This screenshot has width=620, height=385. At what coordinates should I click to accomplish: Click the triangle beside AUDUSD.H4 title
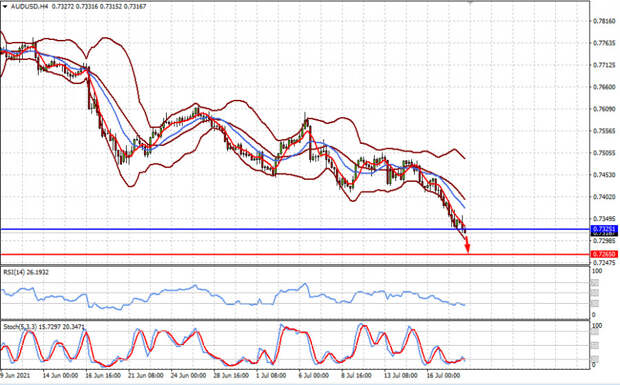[x=5, y=6]
